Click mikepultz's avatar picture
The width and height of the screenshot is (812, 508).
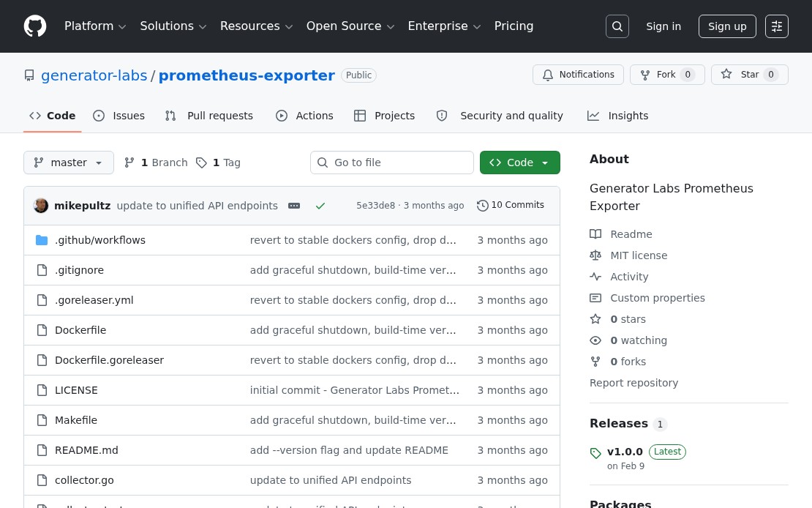[41, 206]
